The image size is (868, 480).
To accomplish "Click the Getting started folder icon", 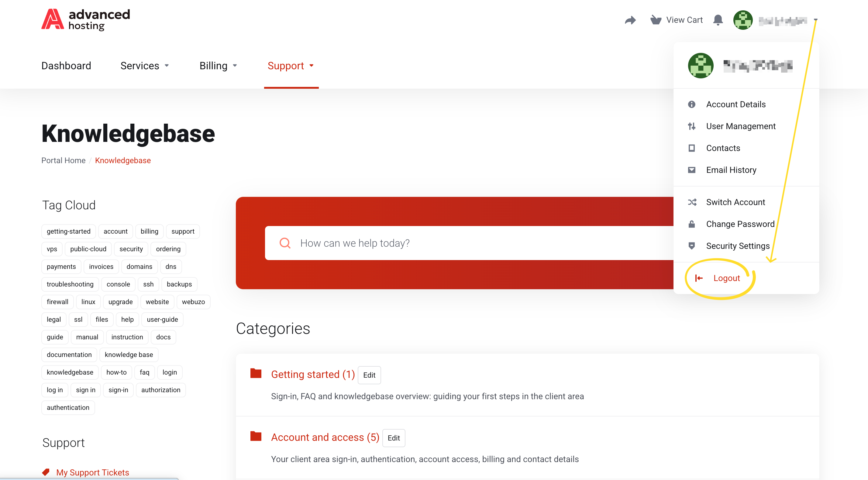I will (x=256, y=373).
